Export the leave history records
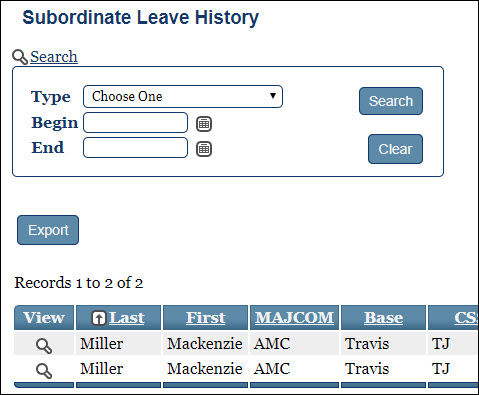This screenshot has width=479, height=395. (48, 230)
